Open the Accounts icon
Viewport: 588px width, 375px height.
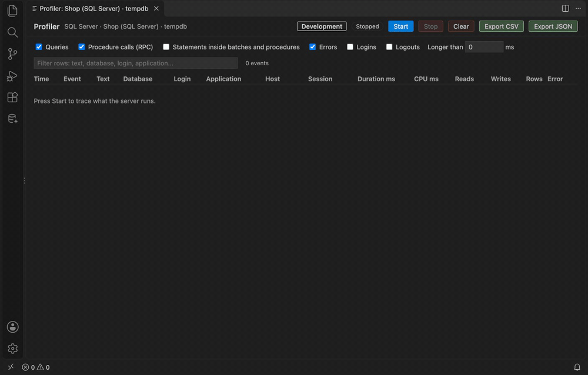pos(12,327)
